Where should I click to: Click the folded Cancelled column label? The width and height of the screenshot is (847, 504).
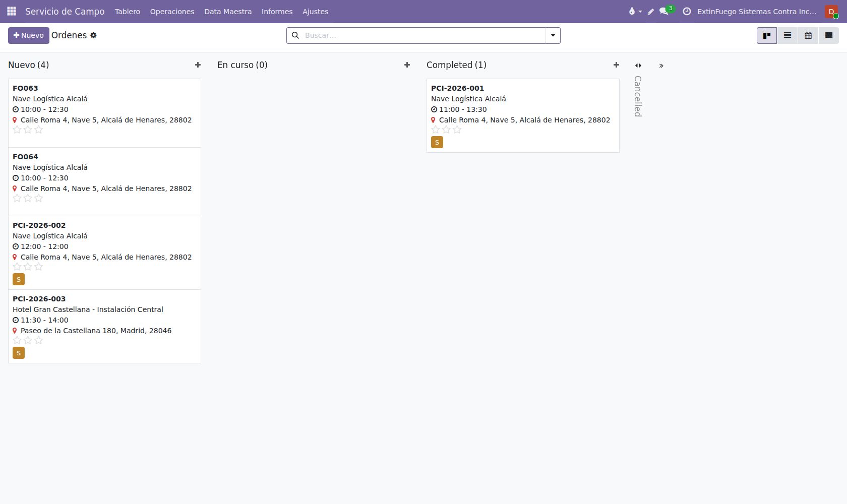coord(638,96)
